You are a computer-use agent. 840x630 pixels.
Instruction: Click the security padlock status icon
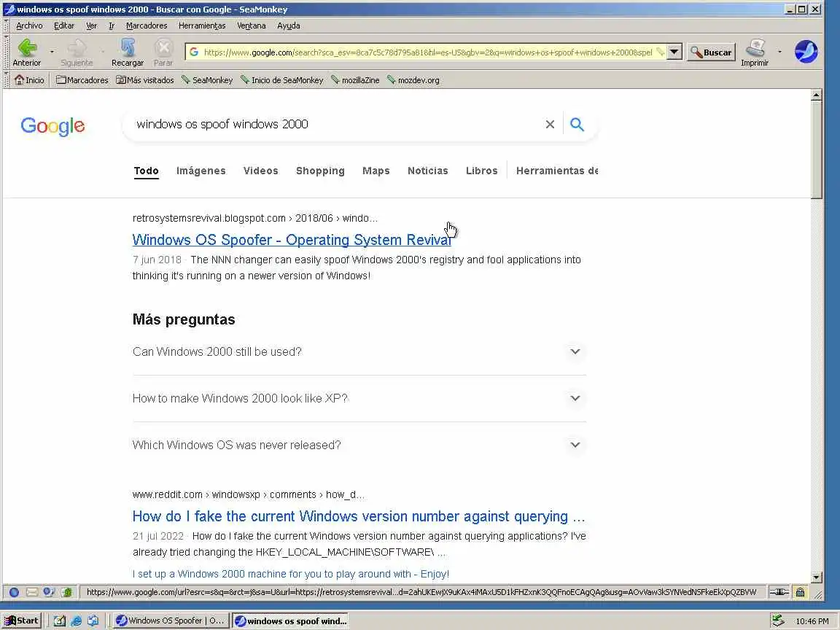[800, 592]
